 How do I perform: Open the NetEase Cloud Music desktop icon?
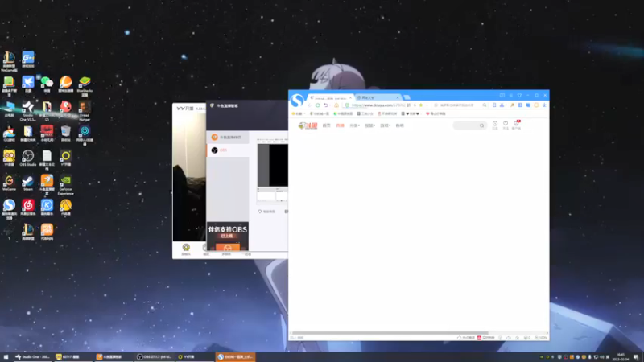click(28, 207)
